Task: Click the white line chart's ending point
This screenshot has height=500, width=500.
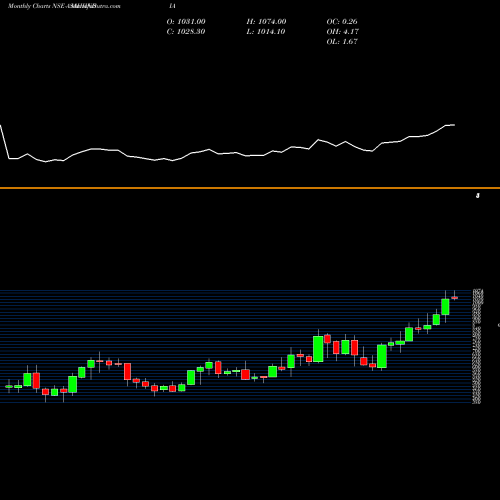Action: pyautogui.click(x=454, y=125)
